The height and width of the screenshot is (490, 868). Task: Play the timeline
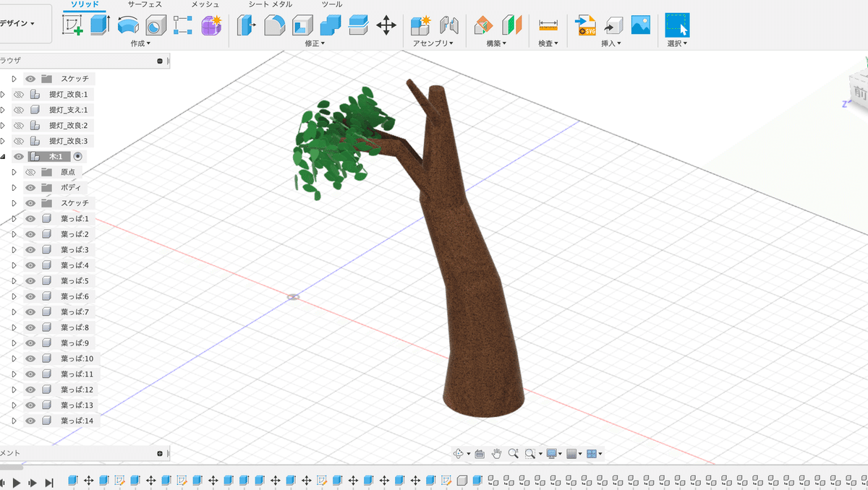pyautogui.click(x=17, y=482)
